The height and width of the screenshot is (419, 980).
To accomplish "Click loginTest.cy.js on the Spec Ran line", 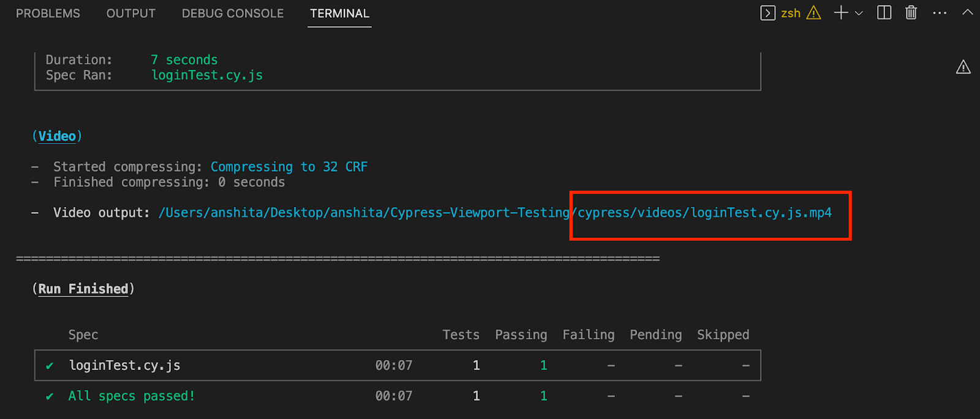I will click(x=207, y=75).
